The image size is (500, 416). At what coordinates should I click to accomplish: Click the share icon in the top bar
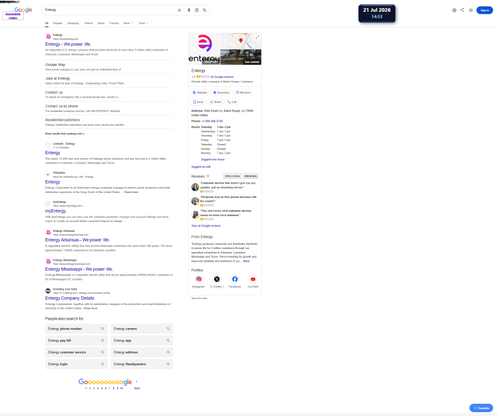point(462,10)
